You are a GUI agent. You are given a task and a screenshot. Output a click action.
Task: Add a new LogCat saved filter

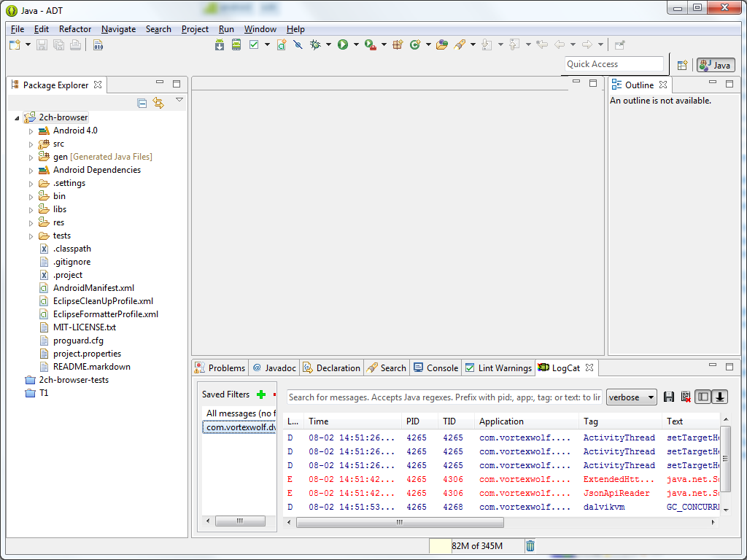pyautogui.click(x=261, y=394)
